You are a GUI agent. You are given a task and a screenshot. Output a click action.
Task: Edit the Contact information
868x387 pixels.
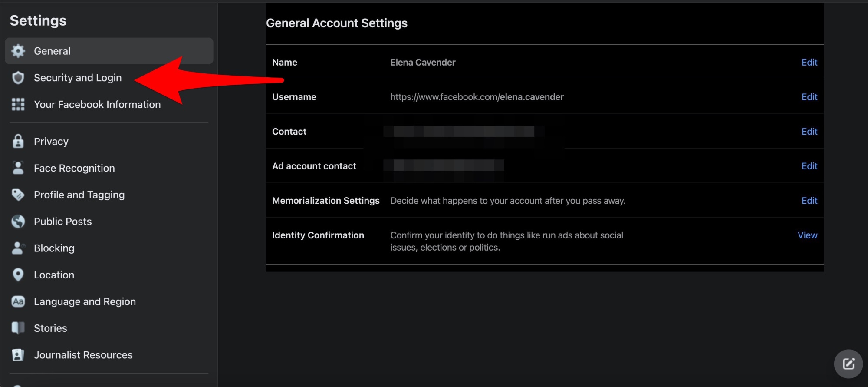tap(809, 132)
